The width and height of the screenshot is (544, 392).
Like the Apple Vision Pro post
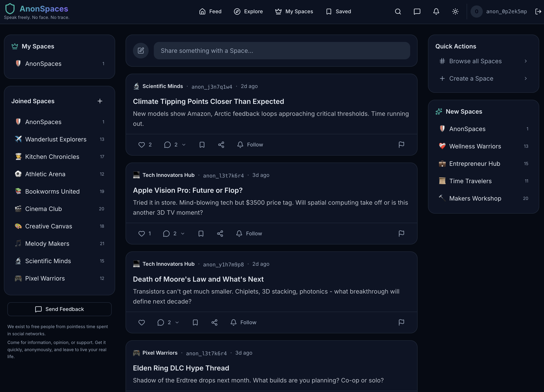(141, 233)
